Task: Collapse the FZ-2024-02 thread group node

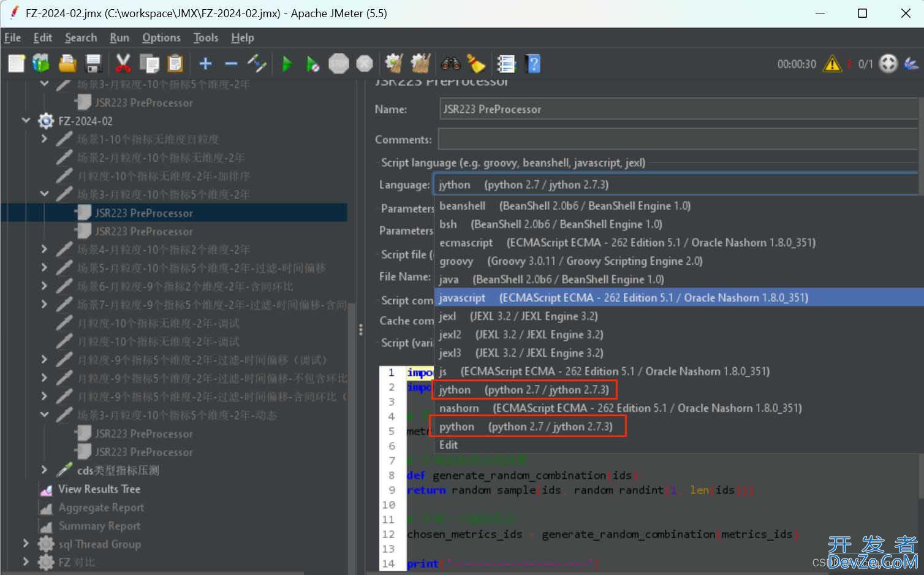Action: tap(26, 121)
